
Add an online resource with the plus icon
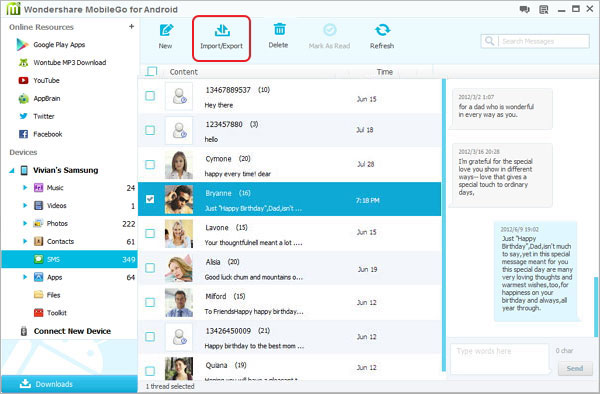coord(131,26)
